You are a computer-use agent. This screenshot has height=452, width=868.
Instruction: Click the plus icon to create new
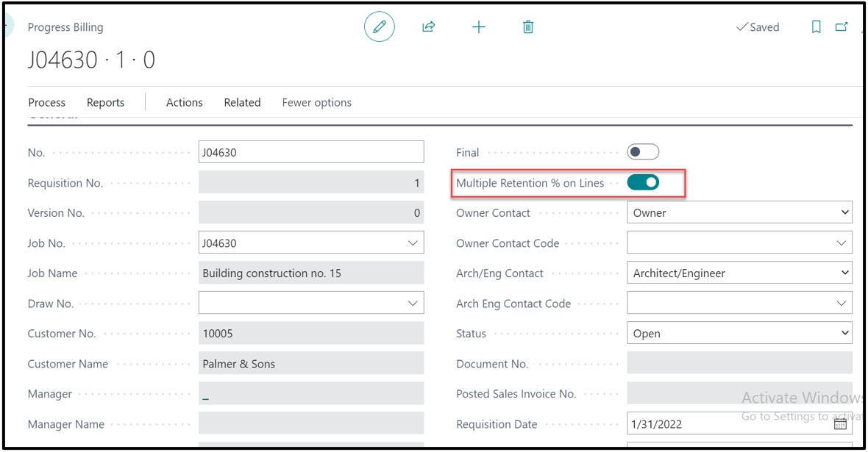coord(479,27)
